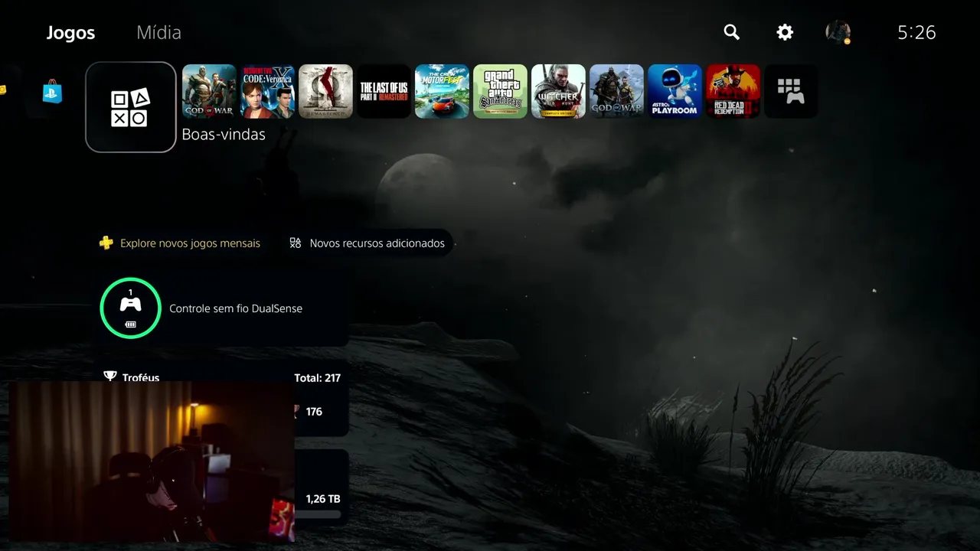Click the PlayStation Plus yellow icon

[x=106, y=243]
